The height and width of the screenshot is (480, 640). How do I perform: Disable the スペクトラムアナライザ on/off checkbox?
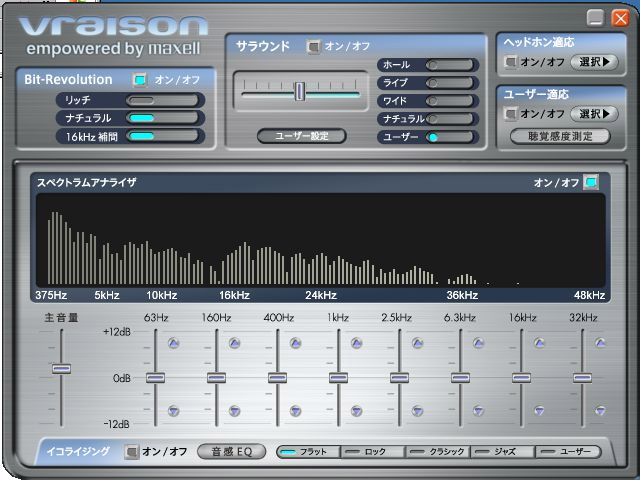591,182
